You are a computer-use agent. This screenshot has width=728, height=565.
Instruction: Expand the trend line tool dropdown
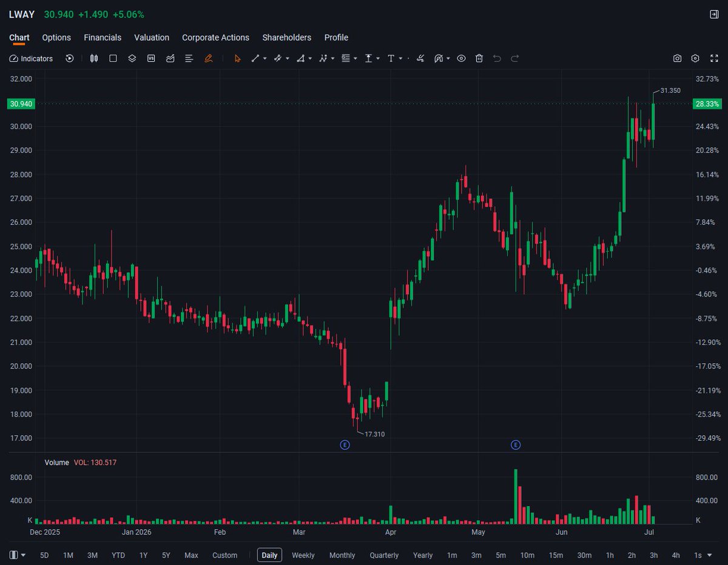tap(265, 59)
